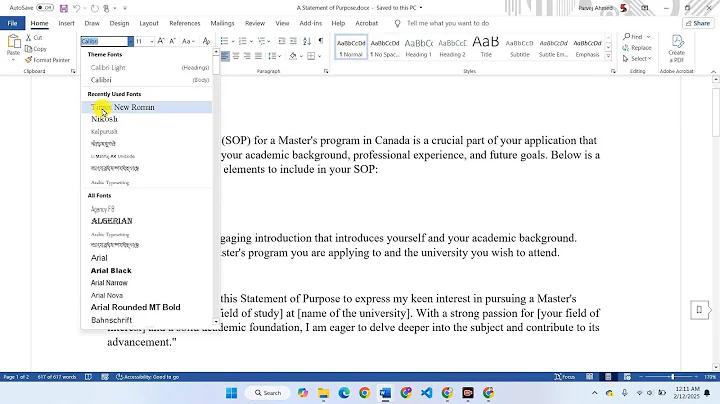Copy the selected text
Viewport: 720px width, 404px height.
click(x=36, y=49)
